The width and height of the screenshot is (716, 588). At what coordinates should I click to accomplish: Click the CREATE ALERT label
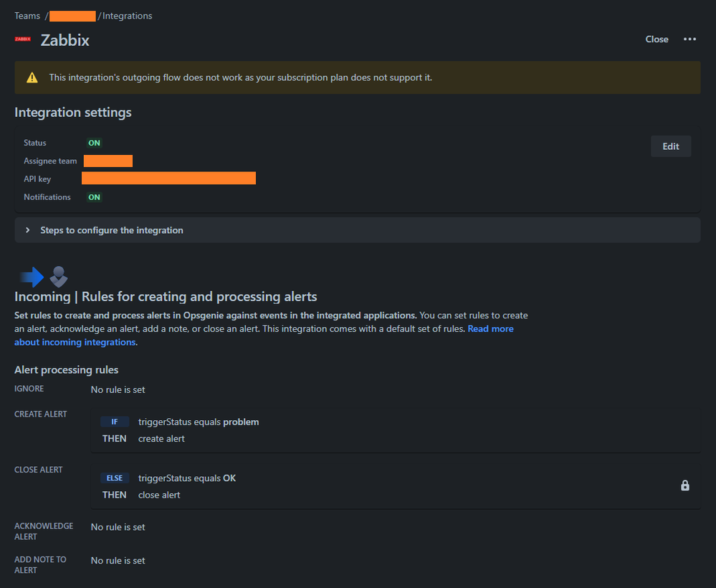(41, 414)
